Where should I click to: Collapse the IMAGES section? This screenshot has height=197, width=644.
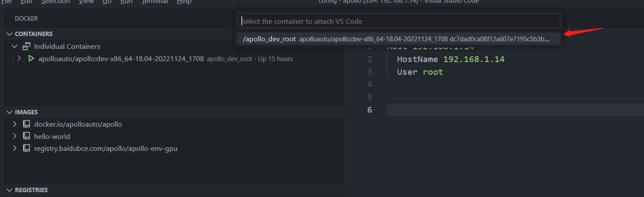point(10,112)
